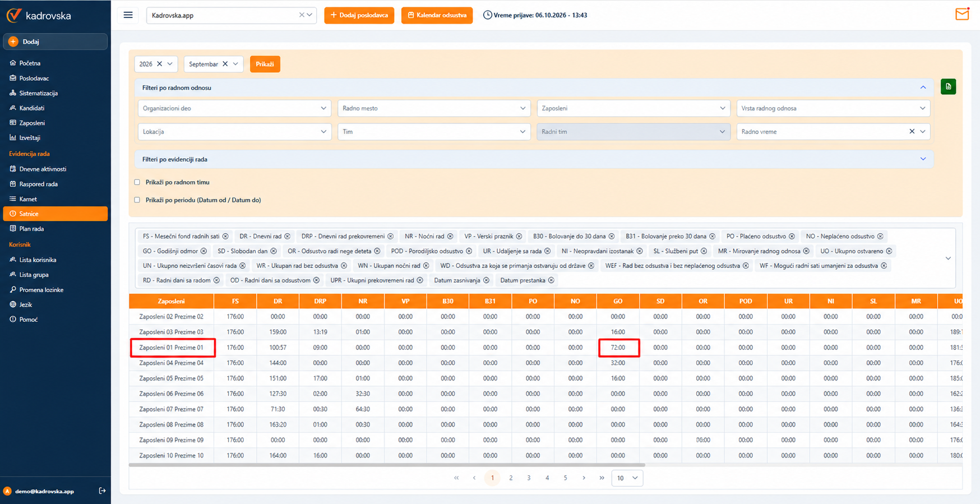
Task: Log out using the exit icon
Action: pyautogui.click(x=102, y=491)
